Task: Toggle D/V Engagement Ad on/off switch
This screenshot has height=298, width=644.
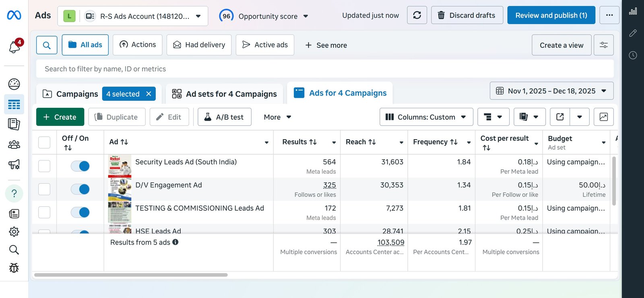Action: pos(80,189)
